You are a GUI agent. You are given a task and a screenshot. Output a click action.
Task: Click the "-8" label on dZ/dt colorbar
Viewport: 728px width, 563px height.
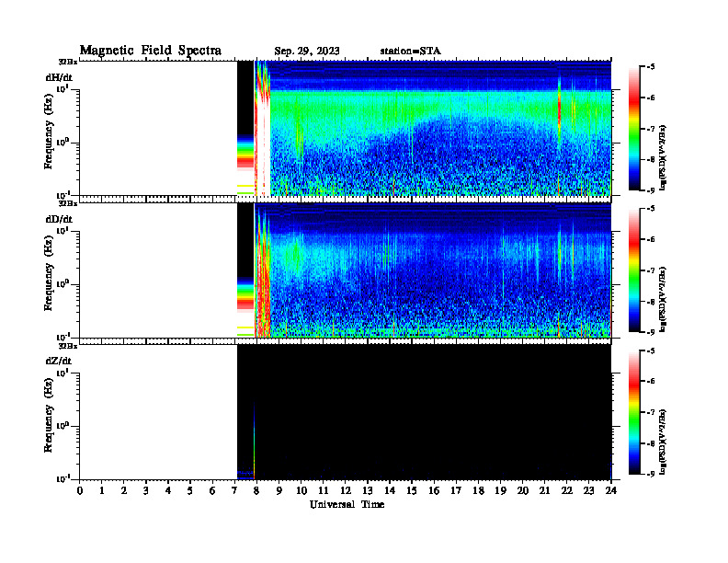click(x=651, y=443)
